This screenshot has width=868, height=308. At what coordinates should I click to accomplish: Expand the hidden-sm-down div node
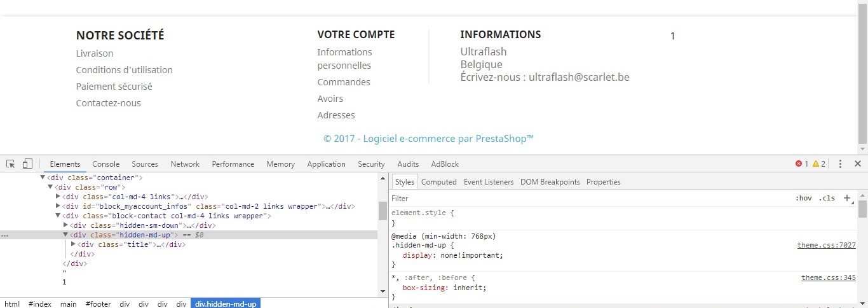pos(65,225)
